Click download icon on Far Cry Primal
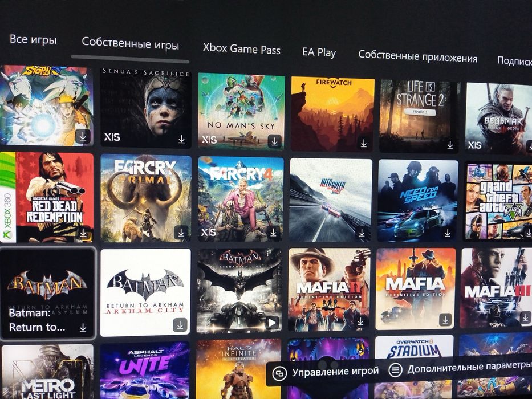The width and height of the screenshot is (532, 399). [181, 233]
